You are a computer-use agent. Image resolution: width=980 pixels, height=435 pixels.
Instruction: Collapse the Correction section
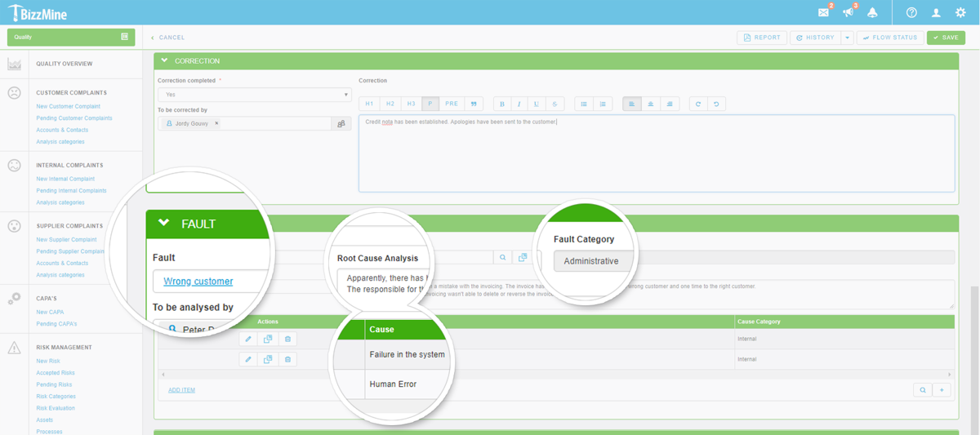(165, 60)
